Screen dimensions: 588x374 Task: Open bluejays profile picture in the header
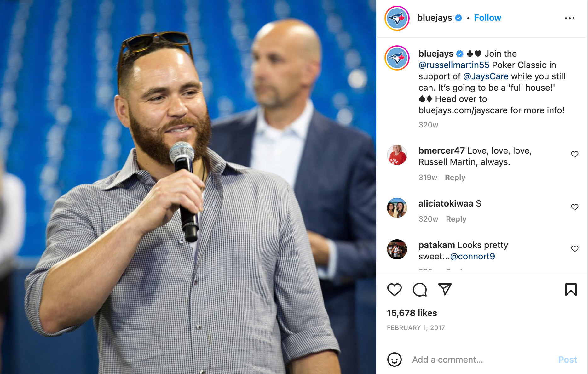click(x=397, y=18)
